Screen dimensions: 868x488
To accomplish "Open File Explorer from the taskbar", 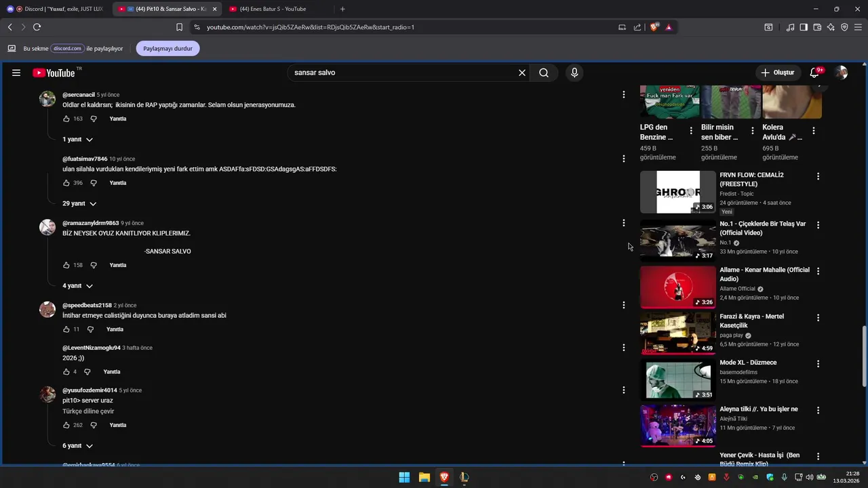I will (424, 477).
